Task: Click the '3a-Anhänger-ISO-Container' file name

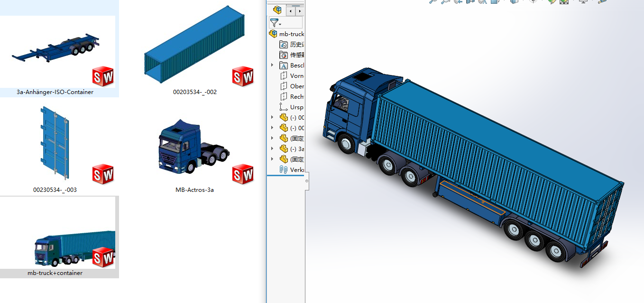Action: pyautogui.click(x=55, y=92)
